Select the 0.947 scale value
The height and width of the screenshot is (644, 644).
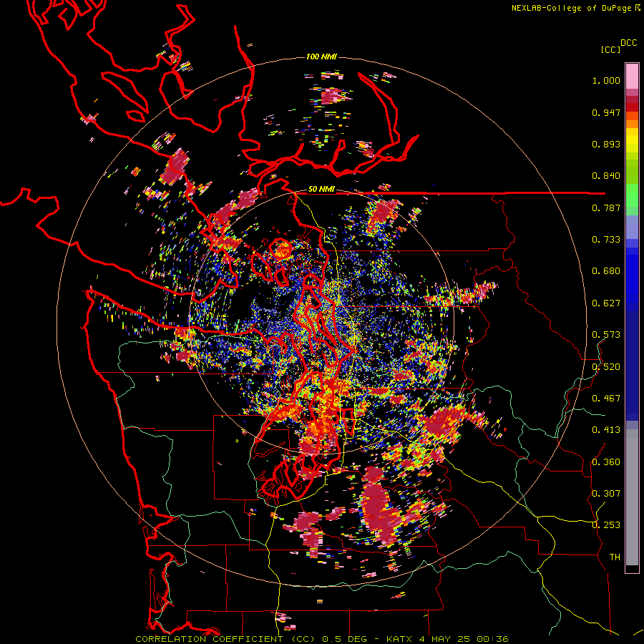coord(606,112)
